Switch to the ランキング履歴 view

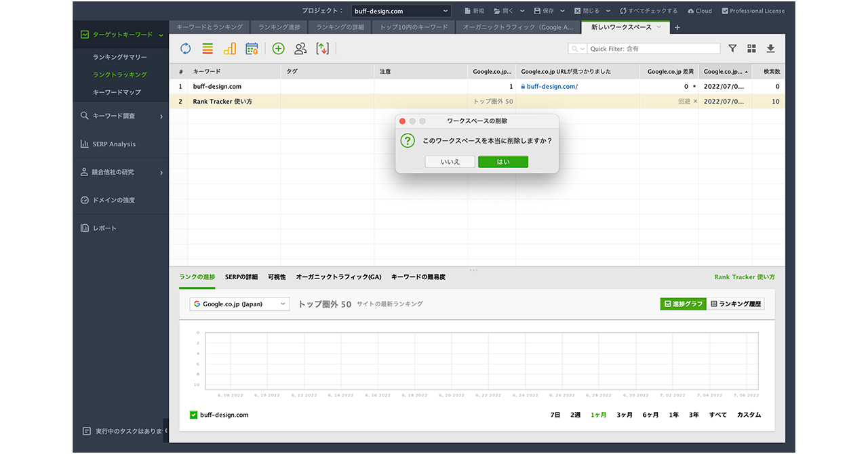pos(736,304)
